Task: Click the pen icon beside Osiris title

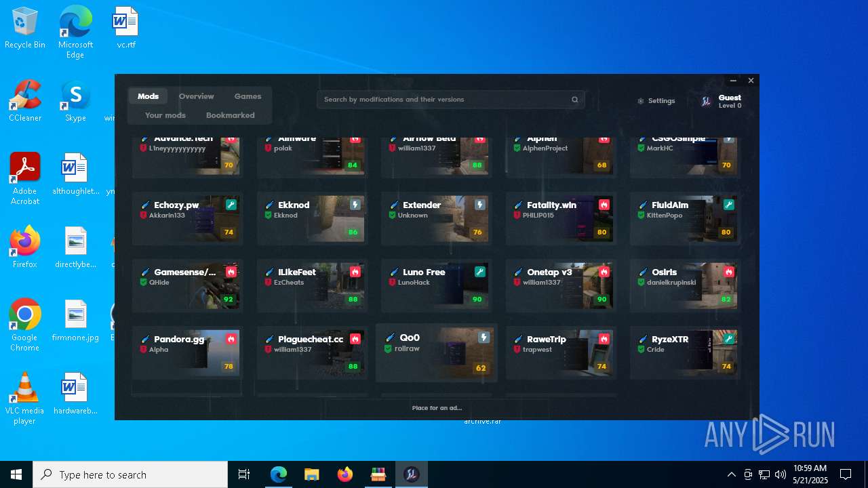Action: click(643, 272)
